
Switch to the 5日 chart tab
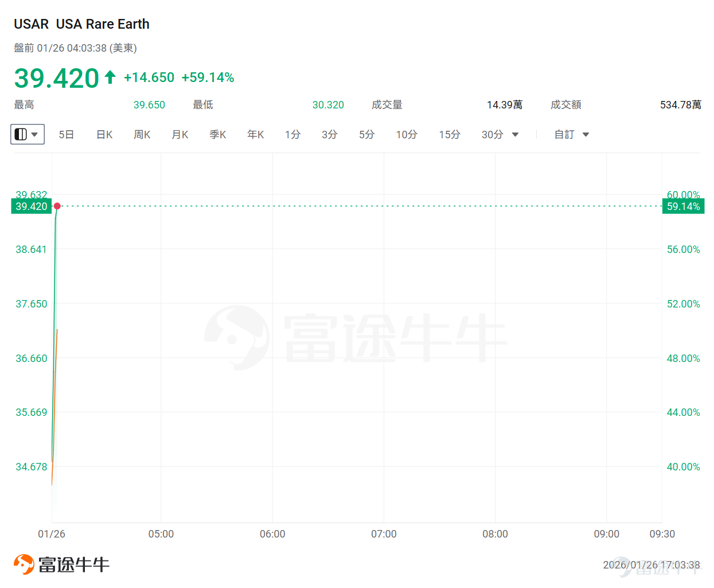click(67, 134)
